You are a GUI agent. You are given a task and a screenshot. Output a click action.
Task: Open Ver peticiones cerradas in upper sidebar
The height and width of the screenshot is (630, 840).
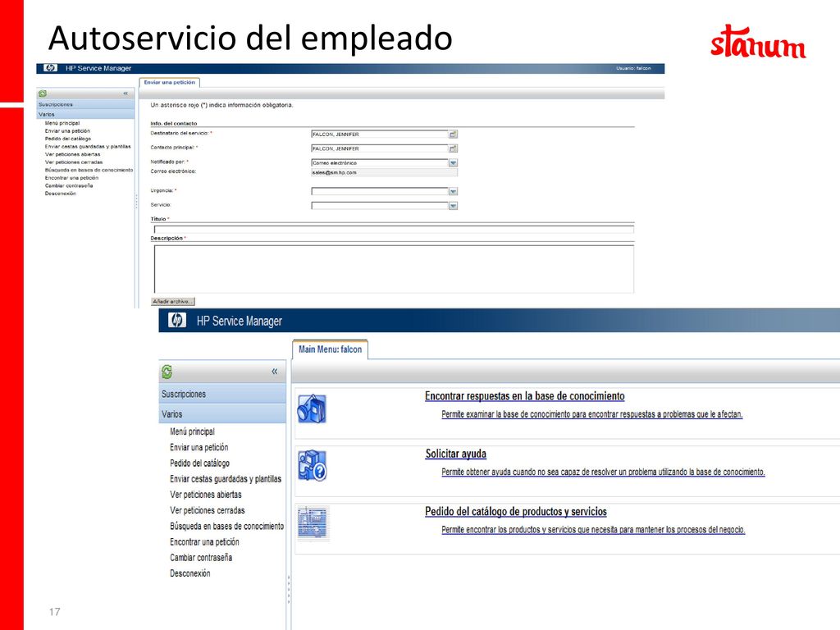pyautogui.click(x=74, y=162)
